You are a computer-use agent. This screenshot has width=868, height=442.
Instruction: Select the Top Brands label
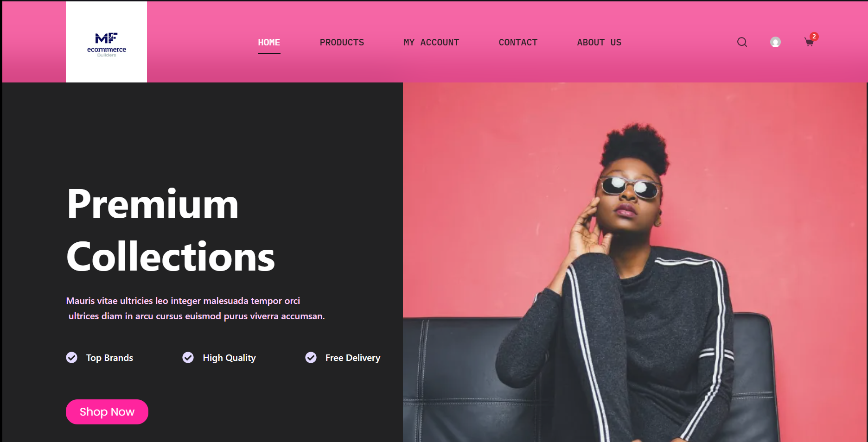[x=109, y=358]
